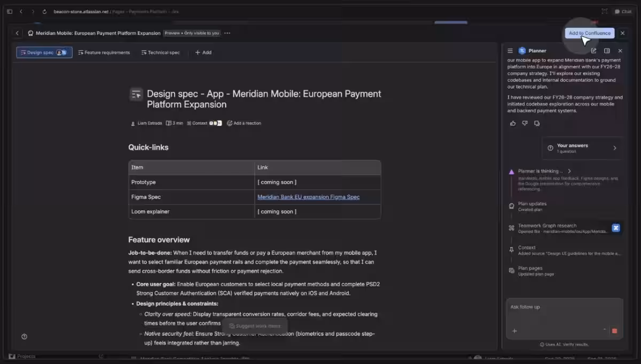
Task: Click the browser back arrow
Action: (x=21, y=11)
